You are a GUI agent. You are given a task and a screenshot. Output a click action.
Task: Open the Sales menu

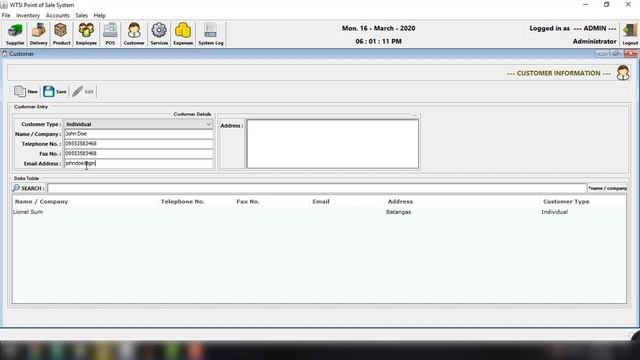coord(81,15)
